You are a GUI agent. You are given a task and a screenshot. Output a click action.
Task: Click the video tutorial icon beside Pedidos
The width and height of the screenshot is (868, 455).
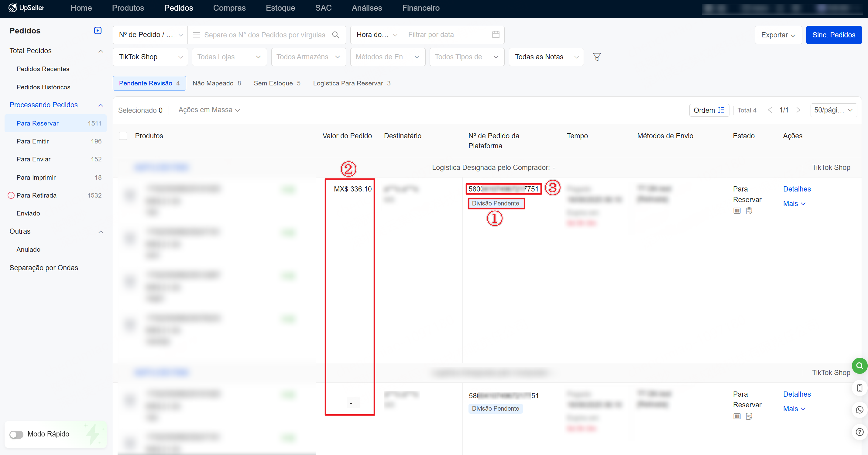98,31
